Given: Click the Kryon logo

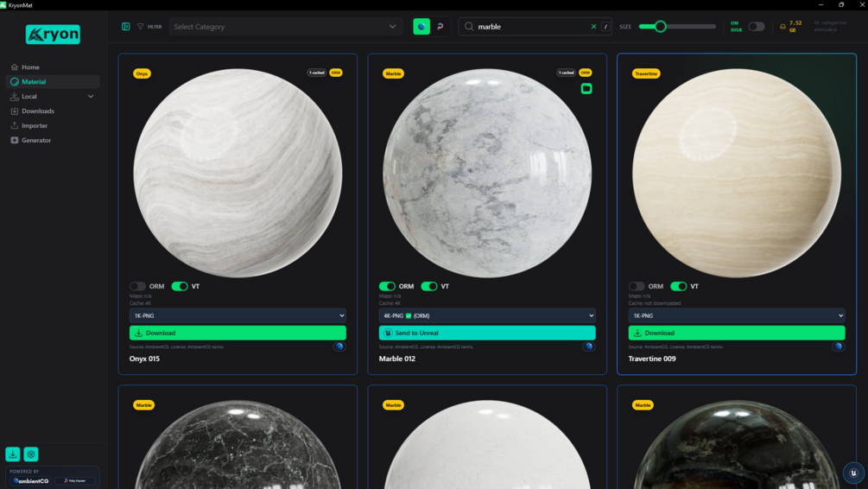Looking at the screenshot, I should pyautogui.click(x=53, y=35).
